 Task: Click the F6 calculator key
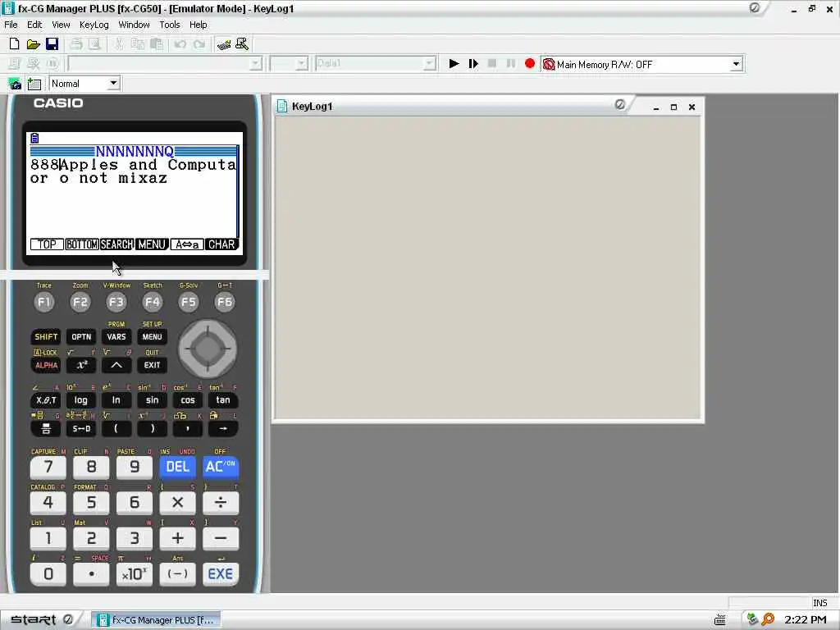(x=225, y=302)
